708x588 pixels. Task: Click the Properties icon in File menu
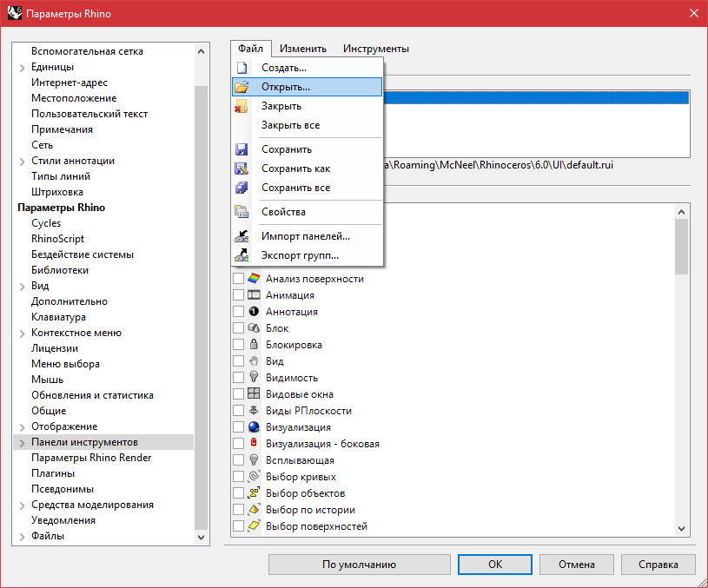(242, 212)
